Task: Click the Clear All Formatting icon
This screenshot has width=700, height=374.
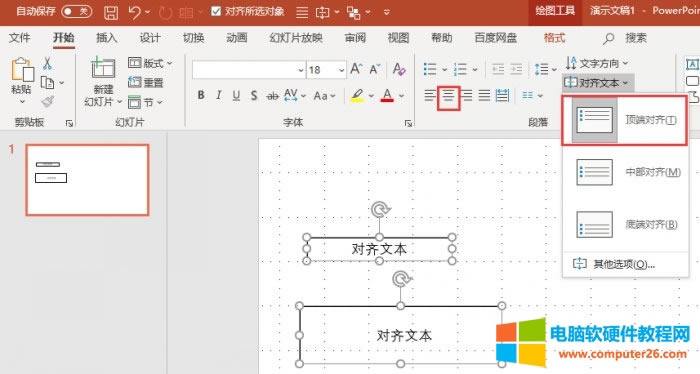Action: [399, 69]
